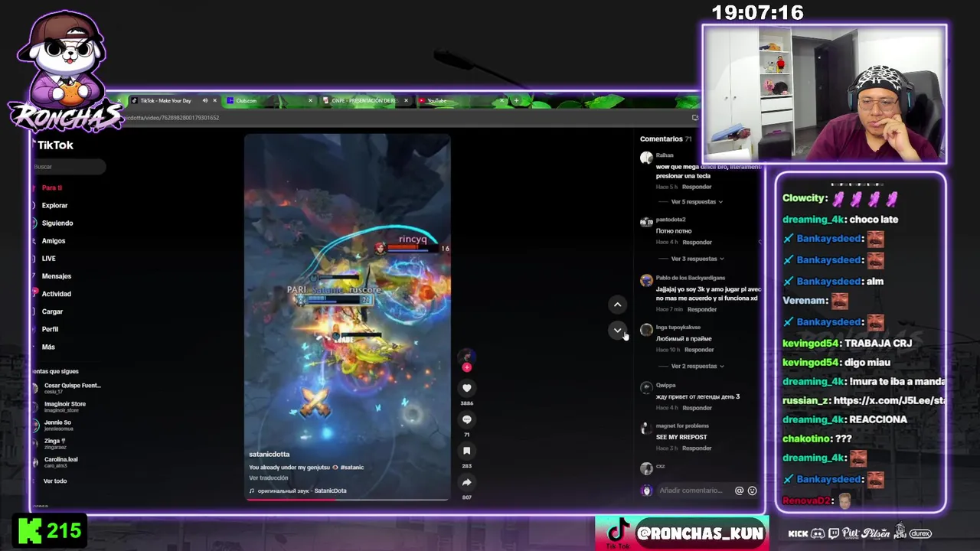This screenshot has width=980, height=551.
Task: Like the video with the heart icon
Action: (x=466, y=388)
